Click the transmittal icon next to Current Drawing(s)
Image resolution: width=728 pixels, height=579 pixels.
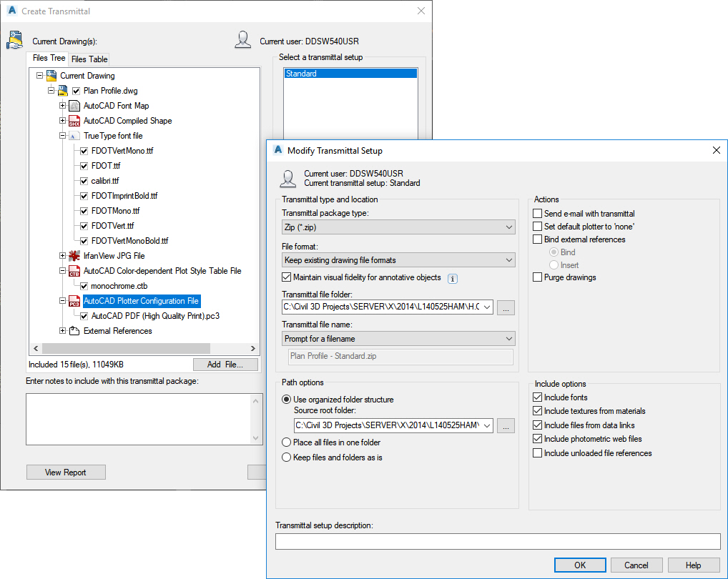click(x=15, y=40)
